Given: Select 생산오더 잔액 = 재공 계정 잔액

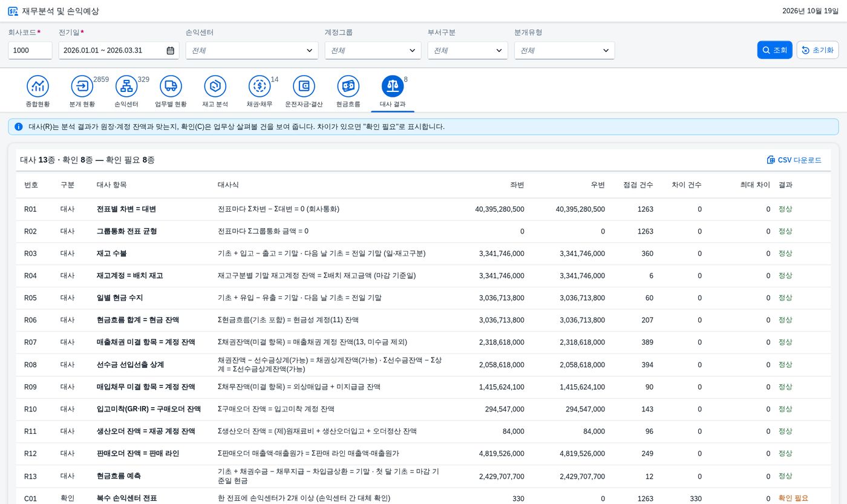Looking at the screenshot, I should click(146, 431).
